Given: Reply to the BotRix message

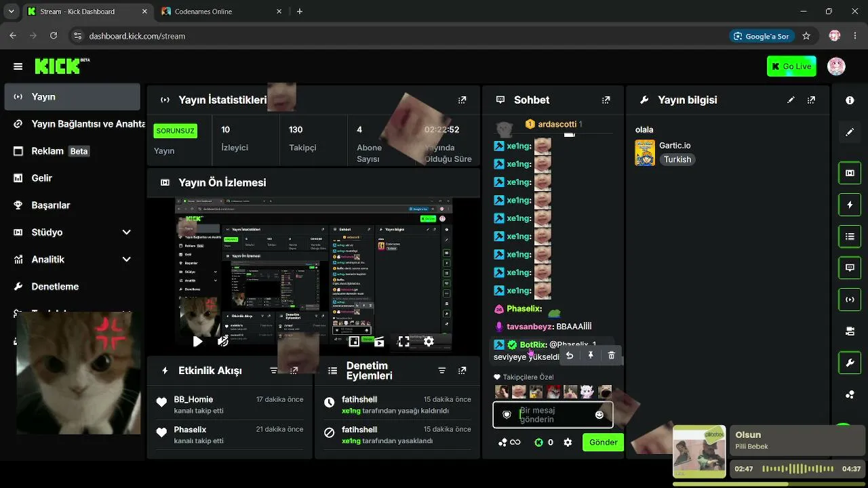Looking at the screenshot, I should [x=570, y=355].
